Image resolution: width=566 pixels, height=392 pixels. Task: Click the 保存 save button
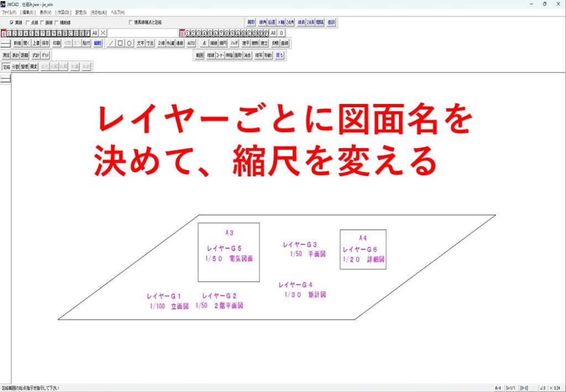point(46,43)
